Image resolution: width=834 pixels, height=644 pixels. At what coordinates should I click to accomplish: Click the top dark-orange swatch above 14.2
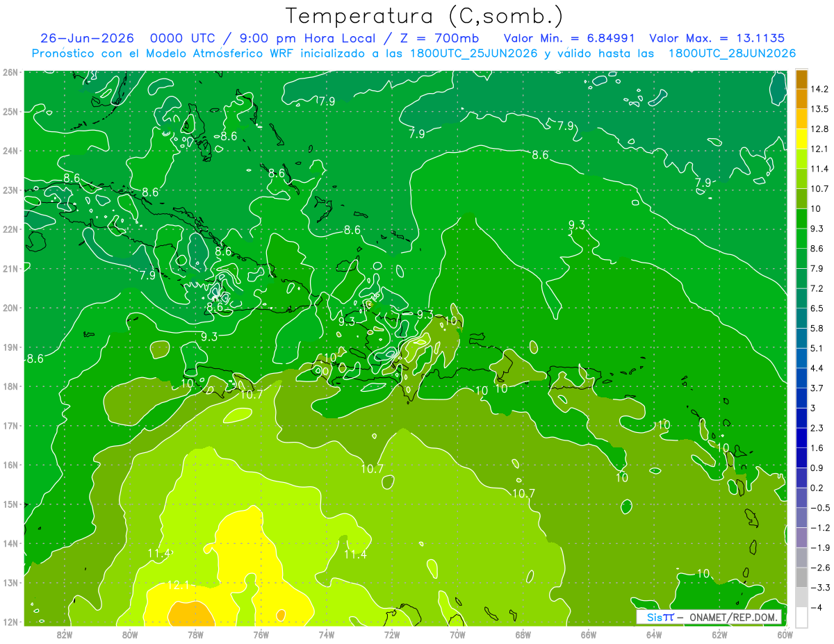coord(801,79)
